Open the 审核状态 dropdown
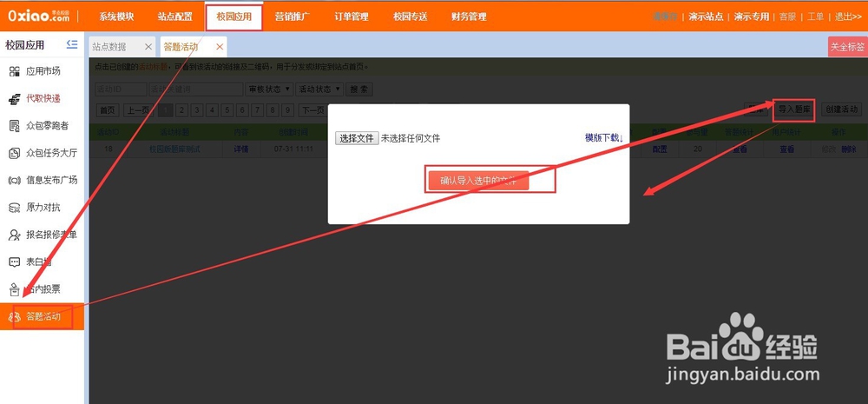This screenshot has width=868, height=404. point(269,89)
